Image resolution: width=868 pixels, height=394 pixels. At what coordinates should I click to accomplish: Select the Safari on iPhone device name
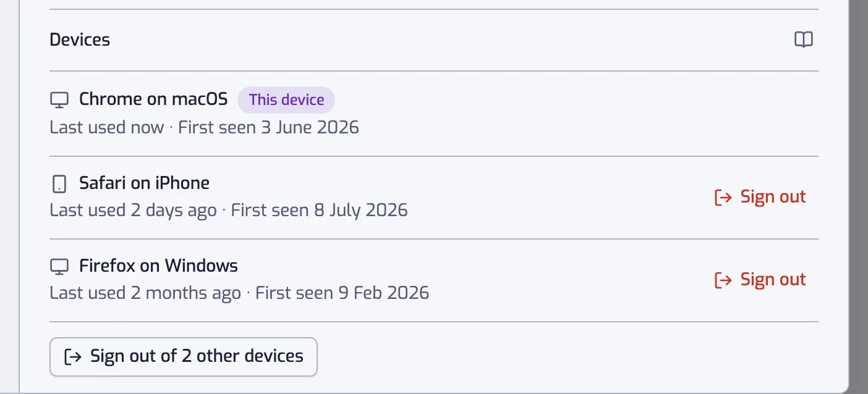pos(144,183)
